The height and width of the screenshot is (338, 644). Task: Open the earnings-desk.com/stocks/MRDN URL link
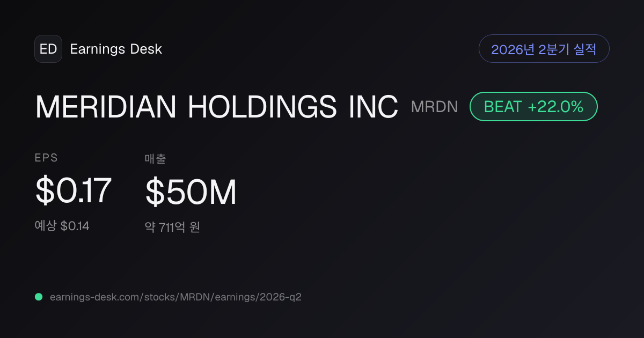[175, 297]
